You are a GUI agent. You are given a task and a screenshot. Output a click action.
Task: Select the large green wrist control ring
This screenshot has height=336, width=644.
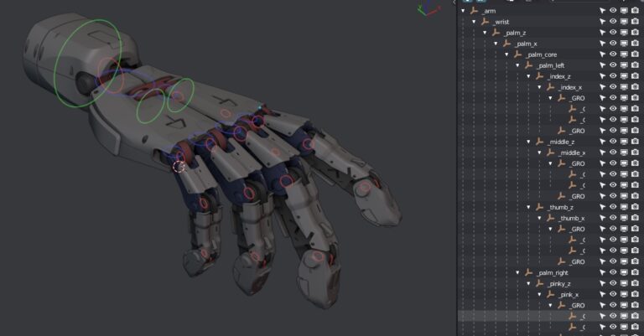[x=88, y=63]
